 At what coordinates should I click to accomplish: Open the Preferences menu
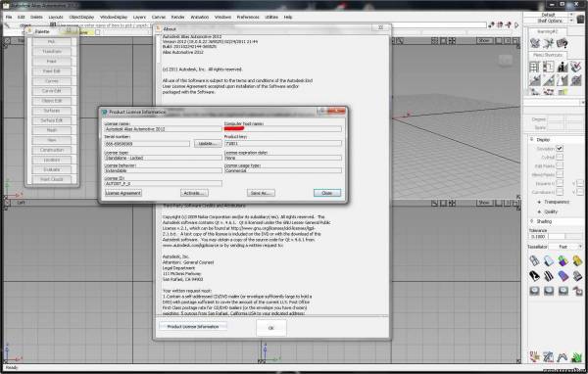pyautogui.click(x=248, y=18)
